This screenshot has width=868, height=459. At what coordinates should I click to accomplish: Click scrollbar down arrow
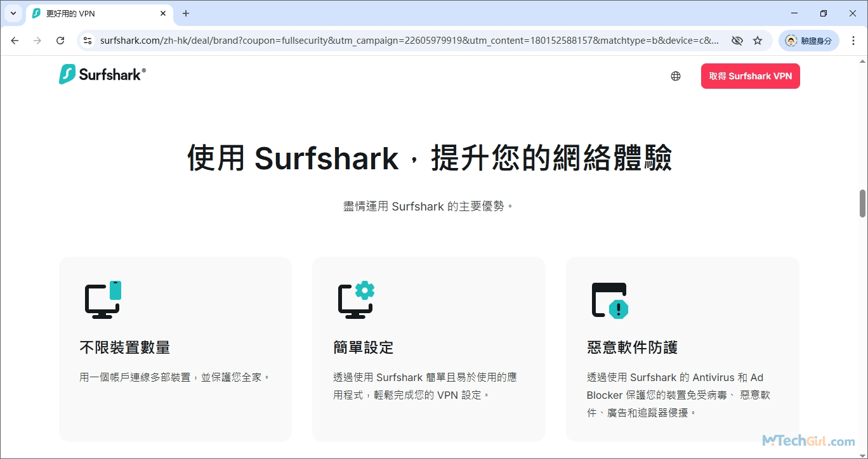[x=862, y=453]
